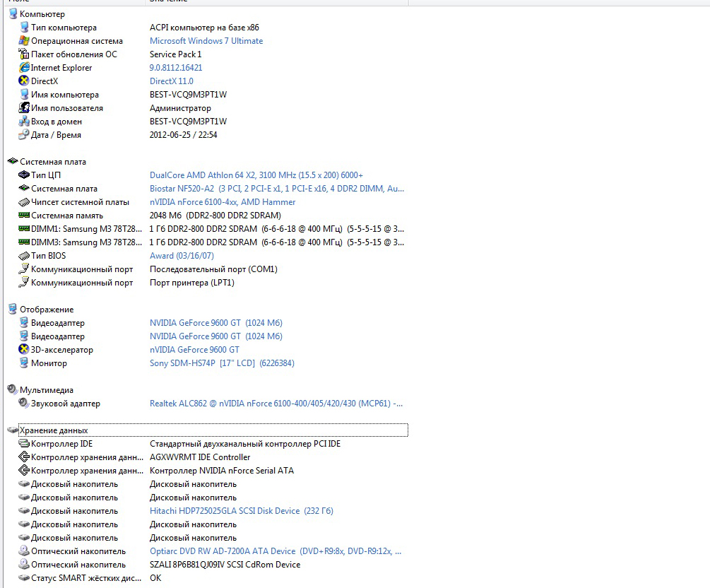Click the Компьютер section header icon
Viewport: 710px width, 588px height.
tap(13, 14)
